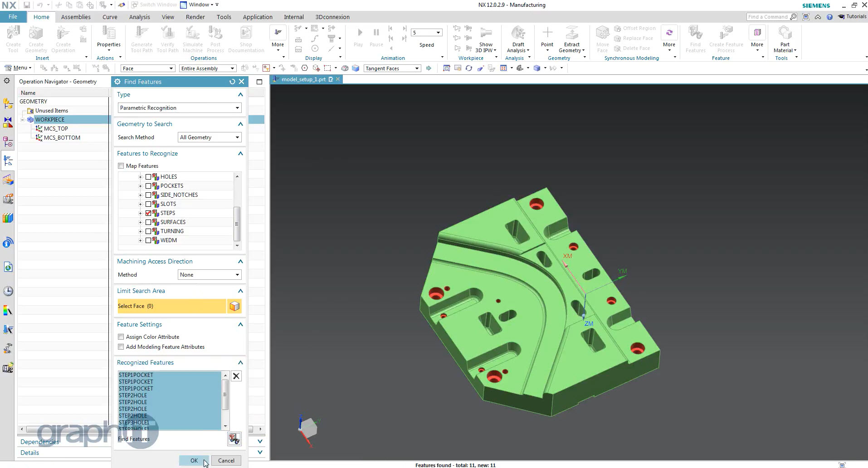This screenshot has height=468, width=868.
Task: Open the Parametric Recognition type dropdown
Action: (x=180, y=108)
